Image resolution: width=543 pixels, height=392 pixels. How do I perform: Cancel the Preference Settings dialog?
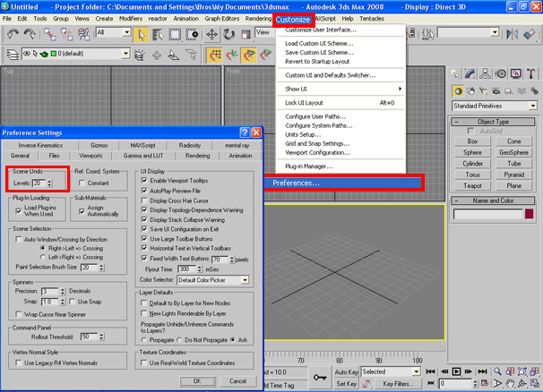pos(238,381)
